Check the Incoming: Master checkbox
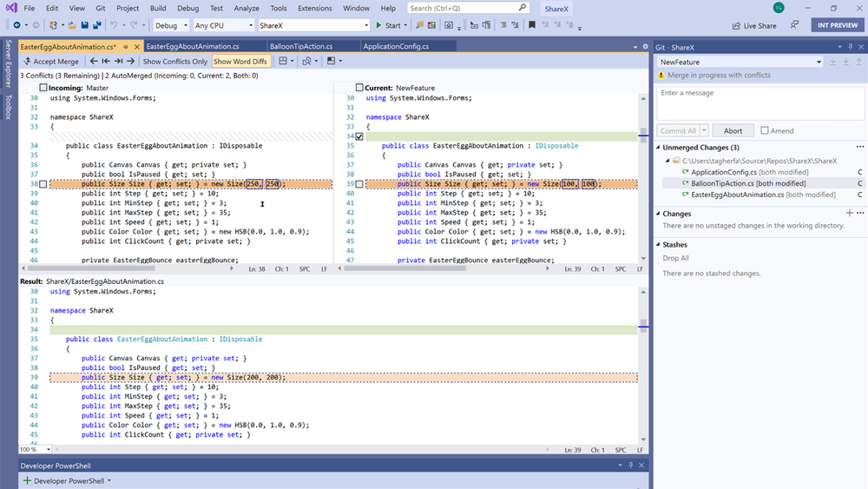Viewport: 868px width, 489px height. point(43,88)
